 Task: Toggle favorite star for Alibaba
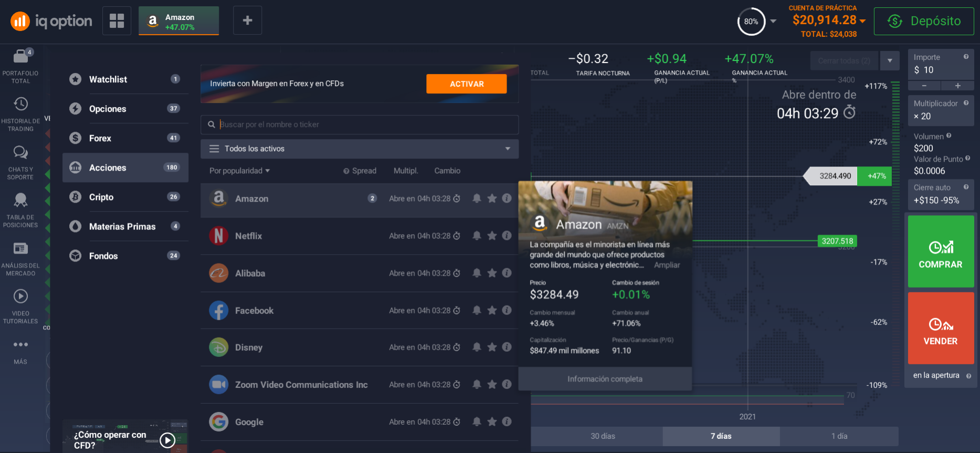tap(492, 273)
